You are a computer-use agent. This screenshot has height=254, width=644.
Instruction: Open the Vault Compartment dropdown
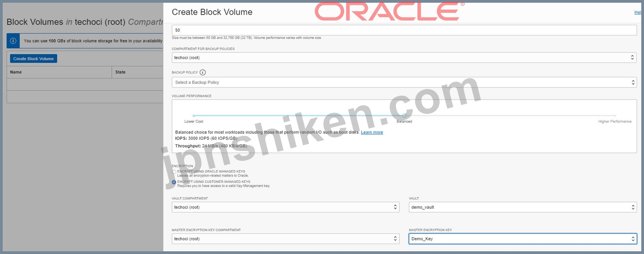point(285,207)
